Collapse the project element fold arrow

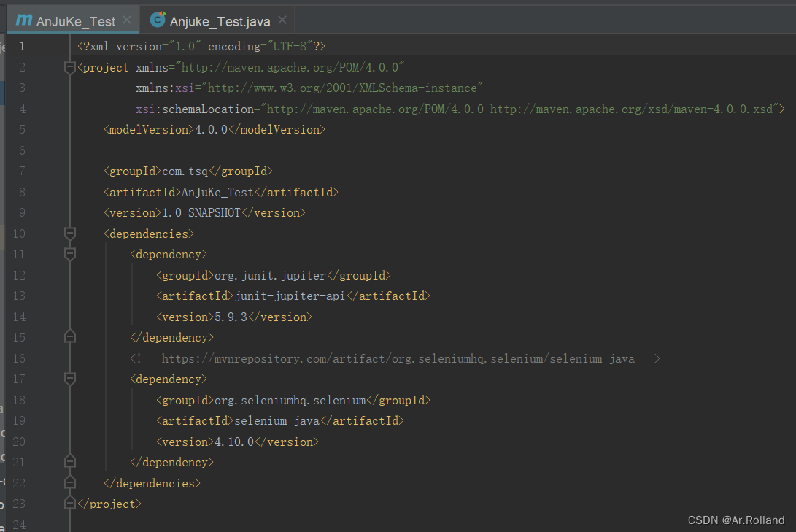point(70,67)
